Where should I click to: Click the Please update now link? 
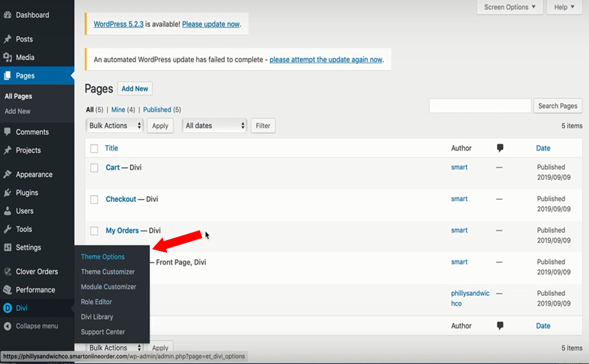pos(211,24)
